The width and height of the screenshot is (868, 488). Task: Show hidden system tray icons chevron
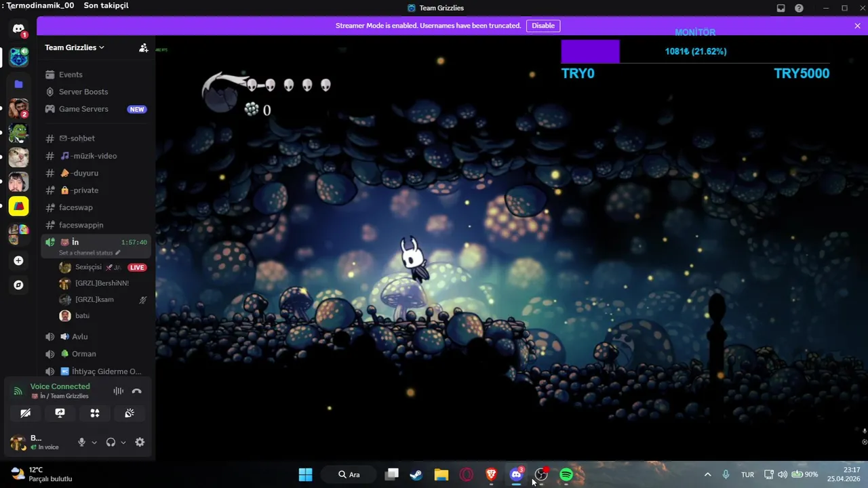coord(708,474)
